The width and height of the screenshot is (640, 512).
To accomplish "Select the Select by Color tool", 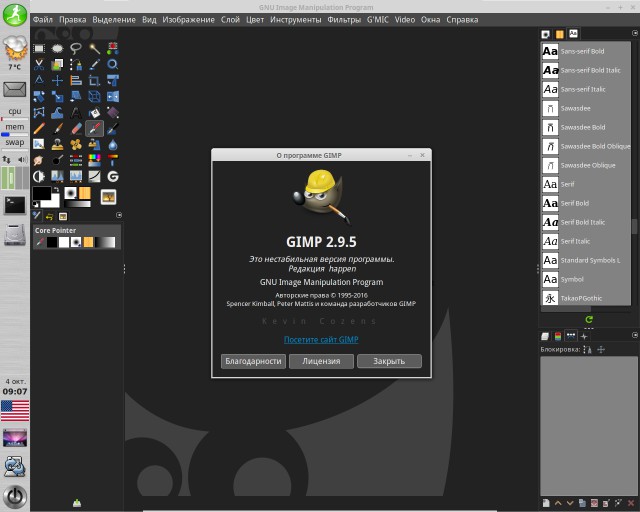I will coord(113,49).
